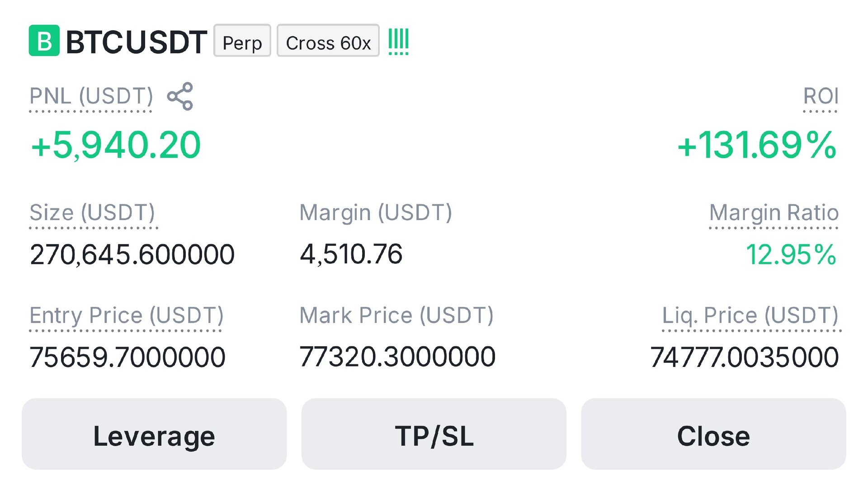Click the Perp contract tag
This screenshot has width=868, height=488.
coord(242,41)
